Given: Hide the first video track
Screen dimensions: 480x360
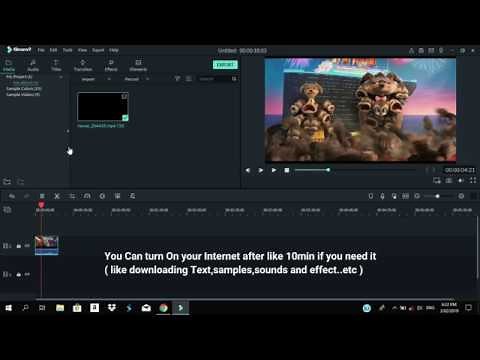Looking at the screenshot, I should coord(27,246).
